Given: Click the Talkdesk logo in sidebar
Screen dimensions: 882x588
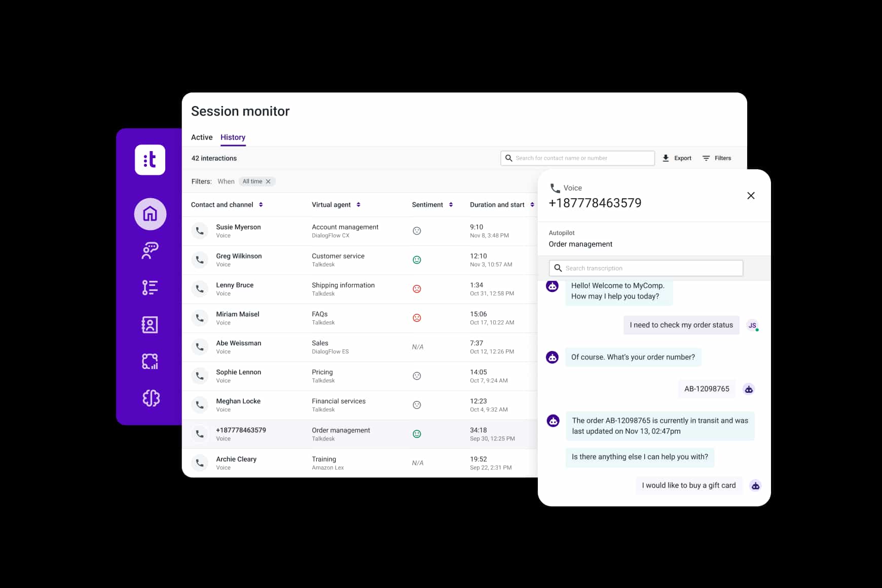Looking at the screenshot, I should 150,160.
